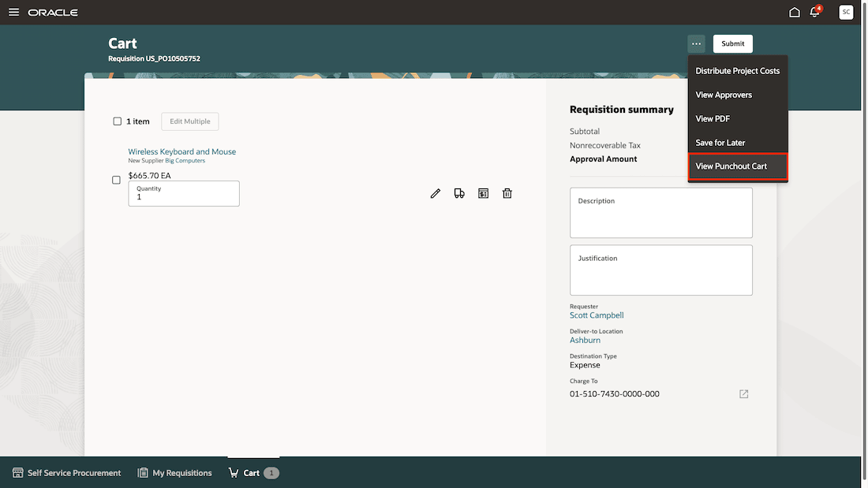Choose View Punchout Cart

737,166
